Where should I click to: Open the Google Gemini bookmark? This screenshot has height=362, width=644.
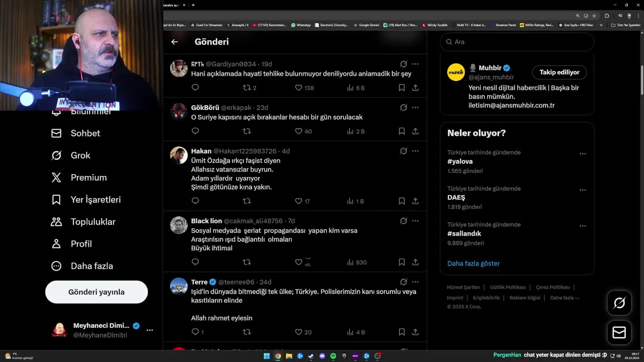coord(366,25)
